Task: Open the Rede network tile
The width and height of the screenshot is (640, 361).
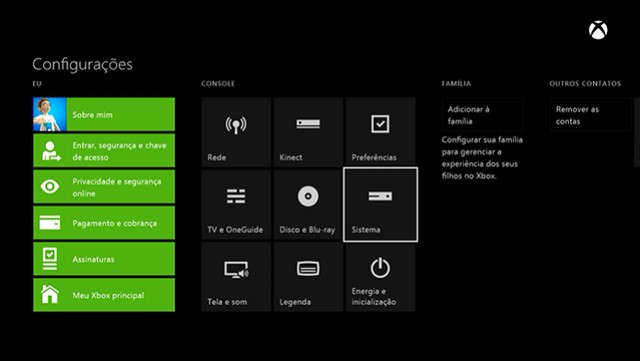Action: point(236,131)
